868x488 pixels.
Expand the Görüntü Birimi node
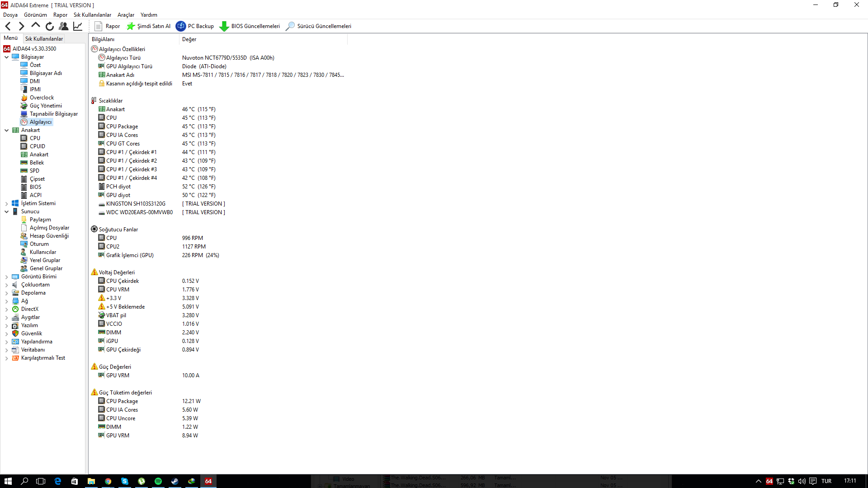click(x=7, y=277)
